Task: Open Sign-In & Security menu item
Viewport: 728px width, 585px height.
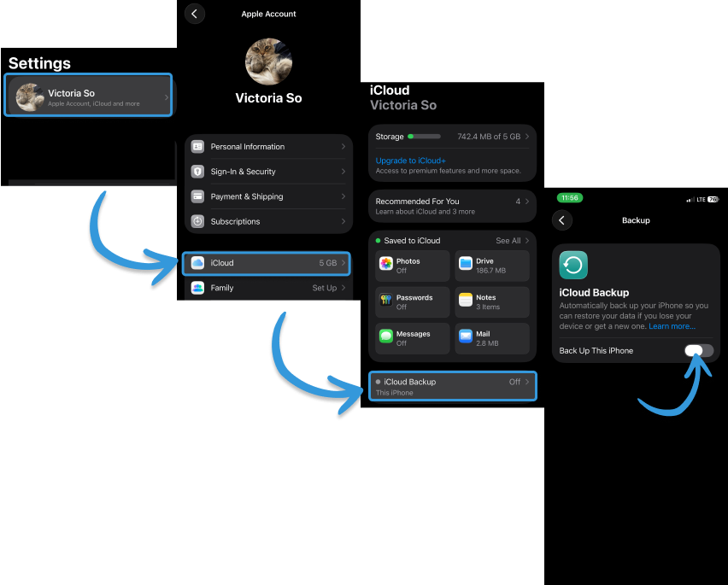Action: pos(268,172)
